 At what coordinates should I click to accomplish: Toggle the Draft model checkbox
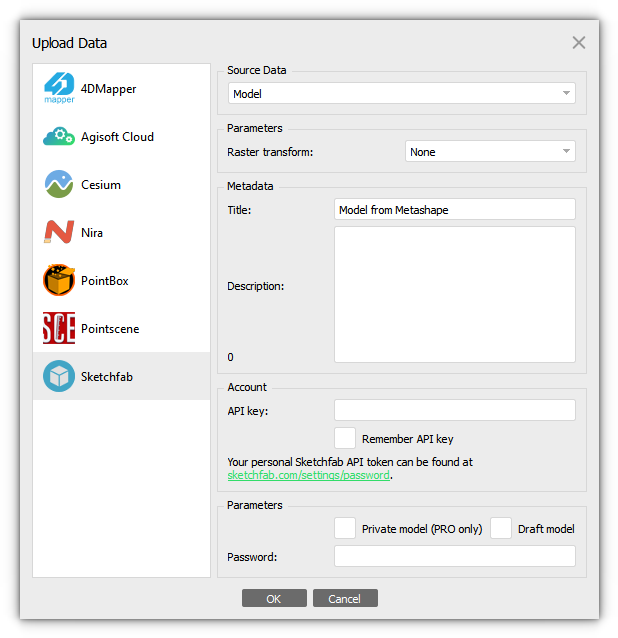(500, 528)
